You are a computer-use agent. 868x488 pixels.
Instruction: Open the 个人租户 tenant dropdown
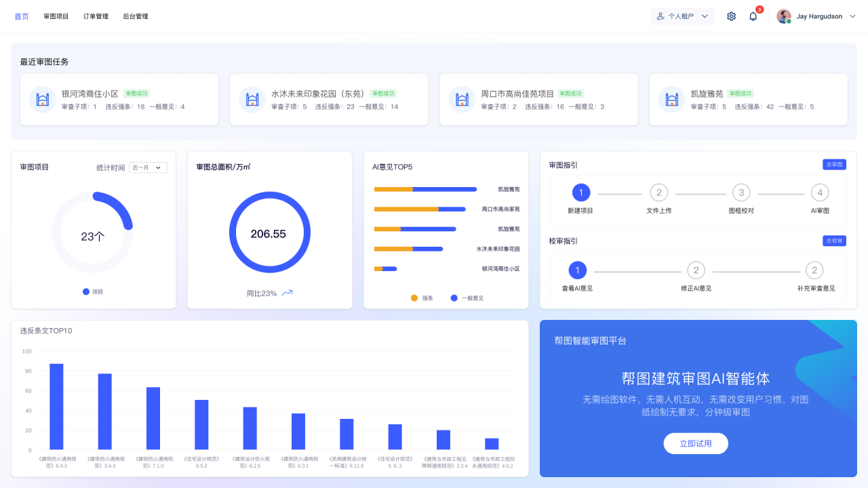(x=682, y=16)
